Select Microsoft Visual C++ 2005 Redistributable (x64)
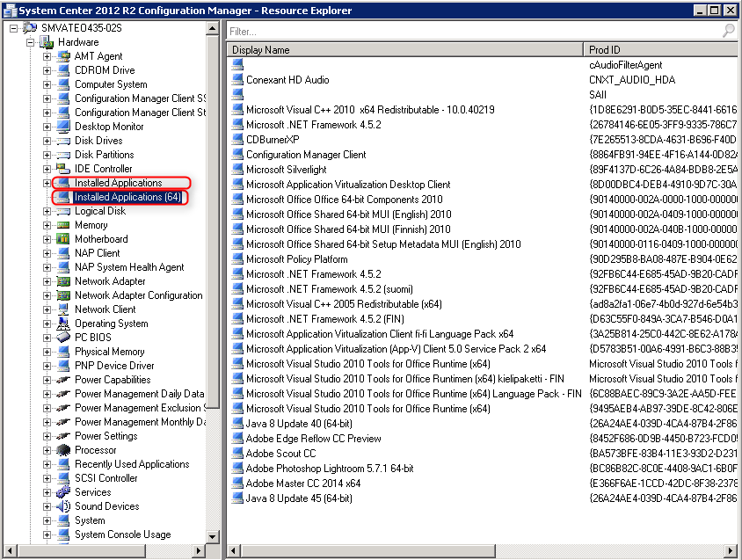Image resolution: width=742 pixels, height=560 pixels. click(x=344, y=304)
